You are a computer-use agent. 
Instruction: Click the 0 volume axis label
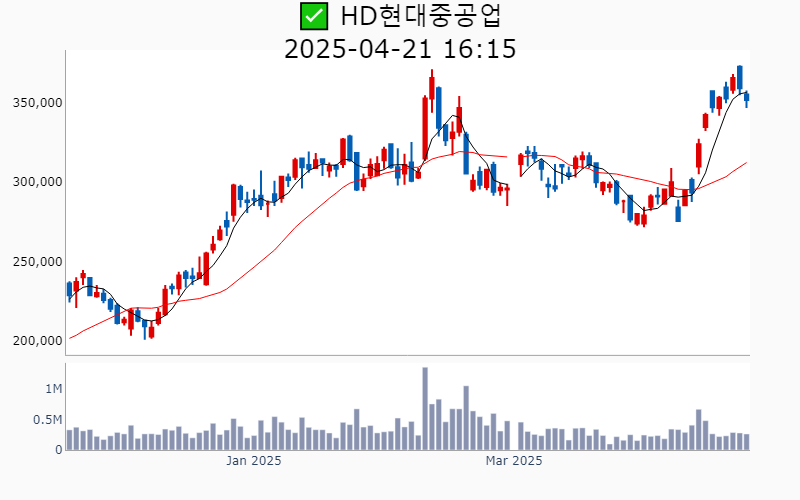59,450
